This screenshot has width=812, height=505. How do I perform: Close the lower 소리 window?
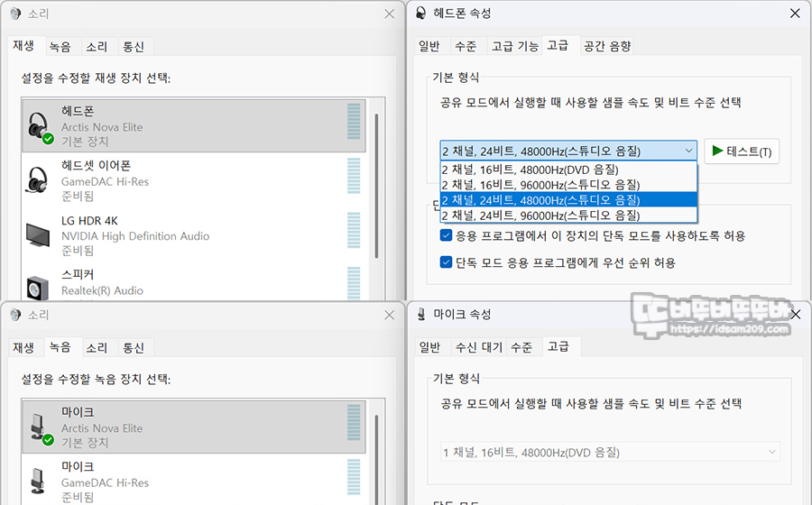point(390,315)
